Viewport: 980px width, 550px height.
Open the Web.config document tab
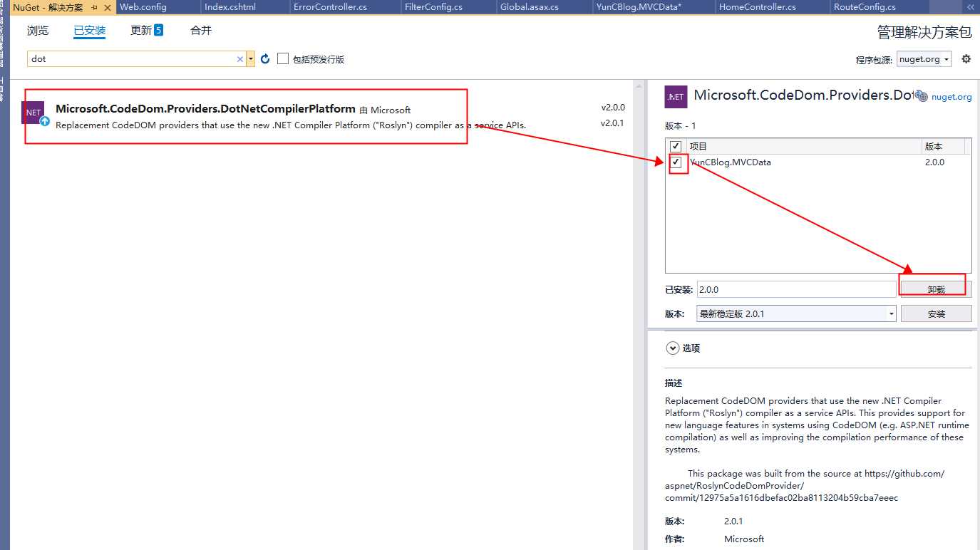[143, 7]
